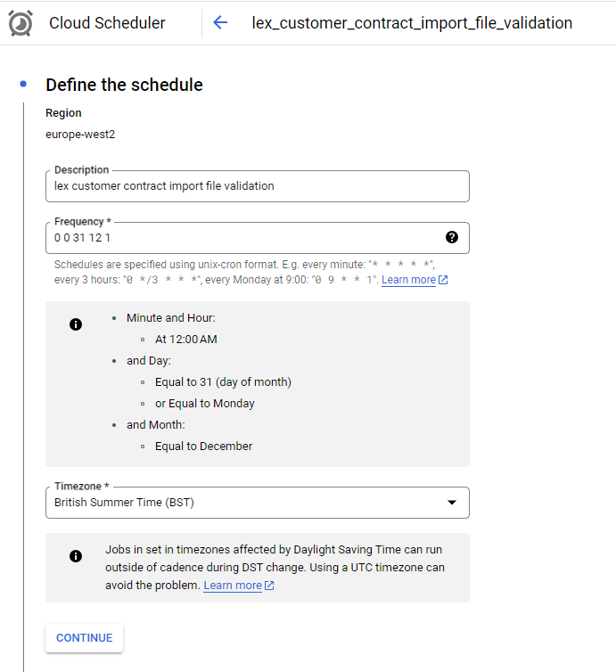616x672 pixels.
Task: Click external-link icon after cron Learn more
Action: pos(443,280)
